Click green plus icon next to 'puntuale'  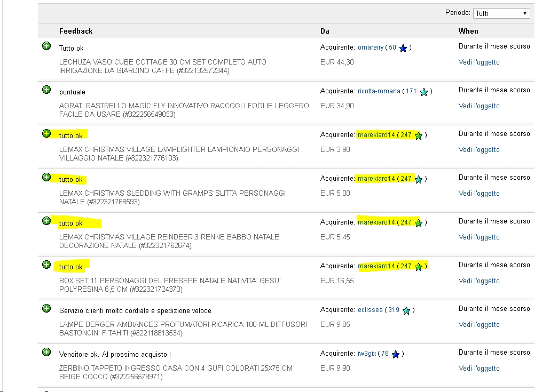click(x=46, y=90)
